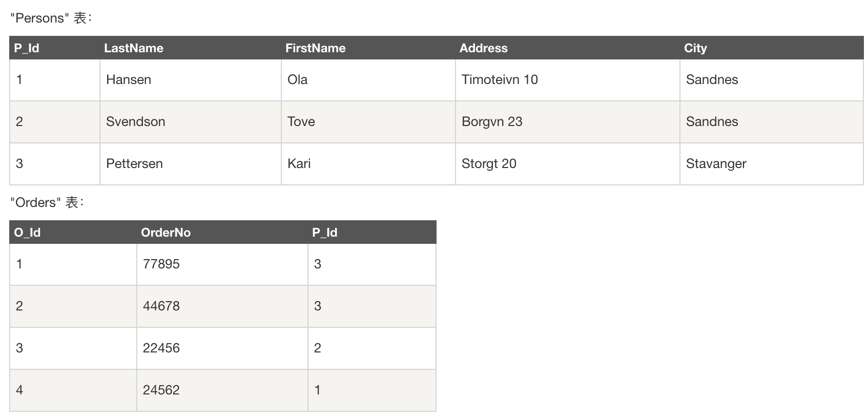The image size is (868, 418).
Task: Click the Timoteivn 10 address cell
Action: tap(500, 80)
